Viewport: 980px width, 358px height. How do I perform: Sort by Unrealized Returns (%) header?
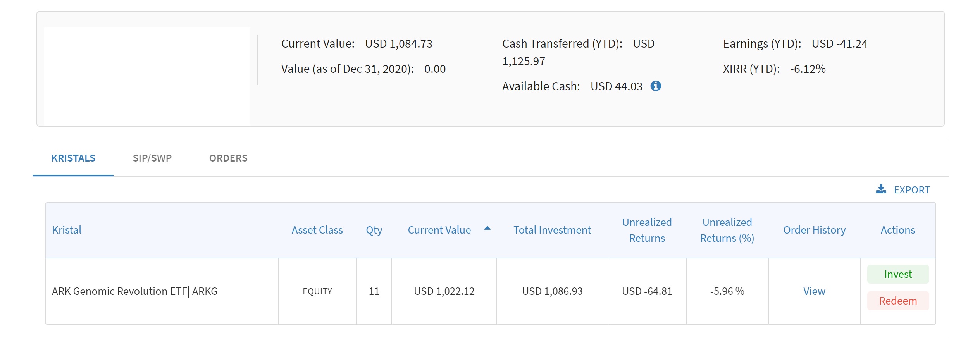(727, 230)
